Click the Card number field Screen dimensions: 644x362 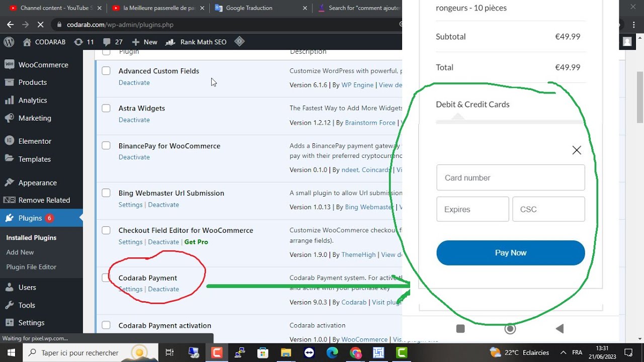(511, 177)
